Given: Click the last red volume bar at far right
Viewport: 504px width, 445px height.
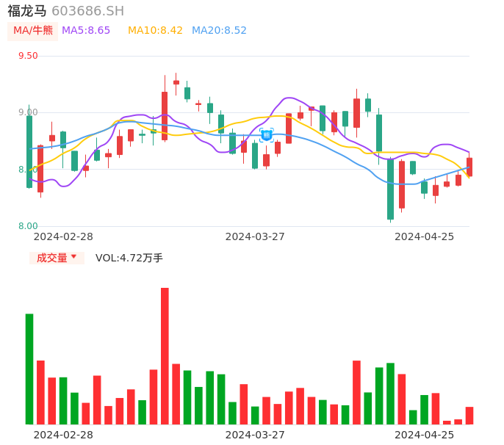Looking at the screenshot, I should coord(469,416).
